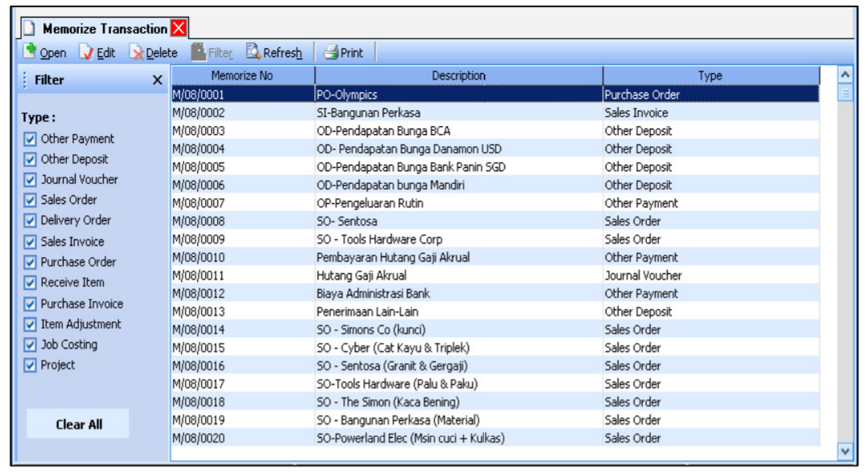The image size is (868, 473).
Task: Sort by the Type column header
Action: click(710, 75)
